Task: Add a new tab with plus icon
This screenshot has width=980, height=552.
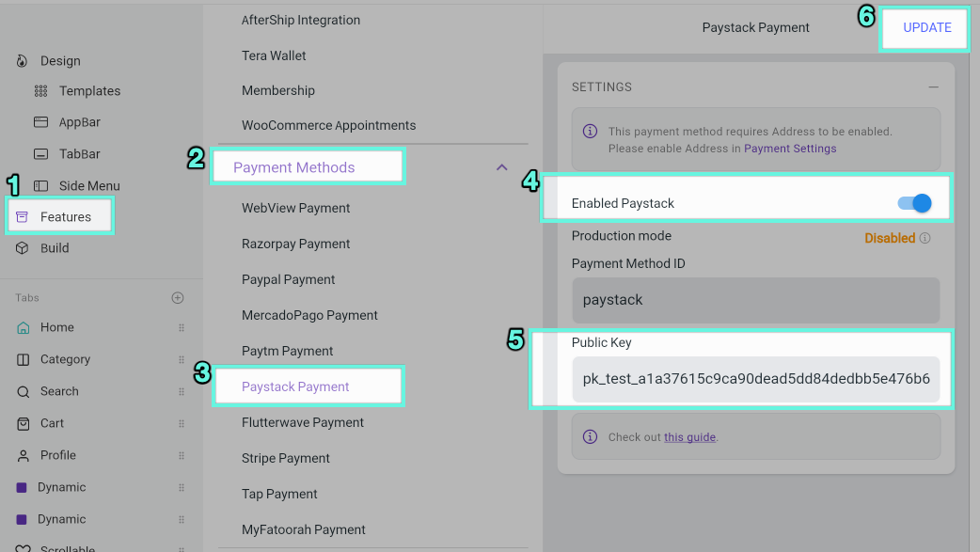Action: tap(178, 297)
